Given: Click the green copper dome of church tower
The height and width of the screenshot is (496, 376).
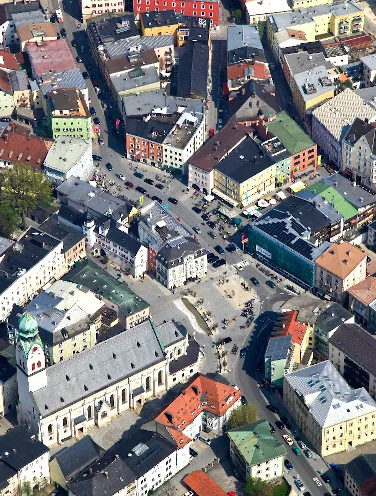Looking at the screenshot, I should pos(28,326).
